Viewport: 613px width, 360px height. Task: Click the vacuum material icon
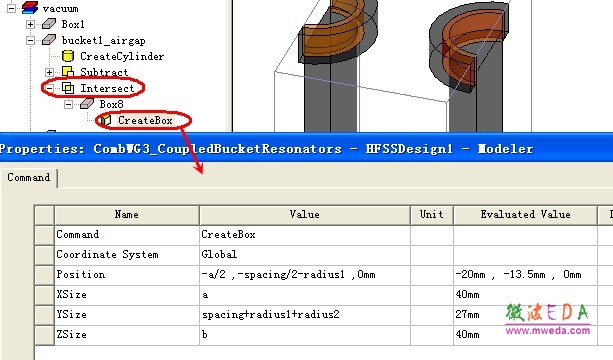pos(30,7)
